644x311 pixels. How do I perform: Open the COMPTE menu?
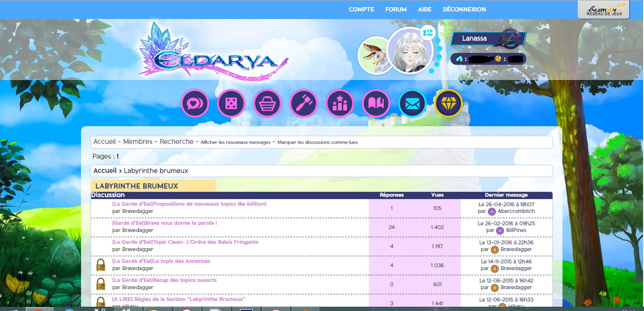point(361,10)
